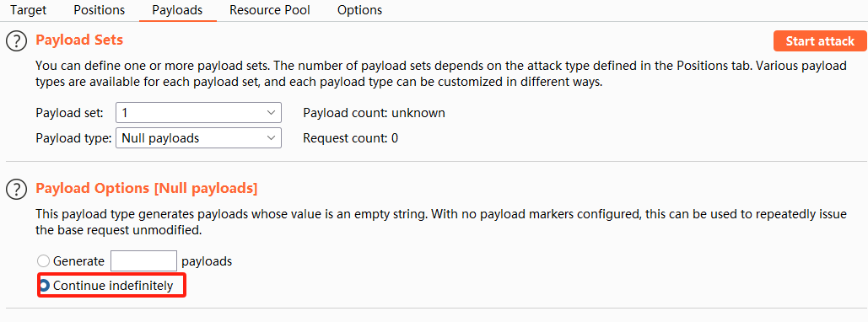
Task: Click the Null payloads description text
Action: (441, 222)
